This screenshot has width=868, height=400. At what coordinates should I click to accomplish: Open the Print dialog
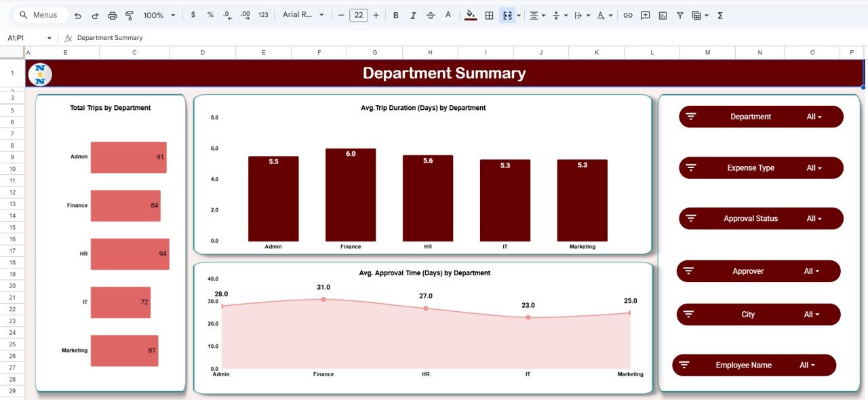tap(112, 15)
